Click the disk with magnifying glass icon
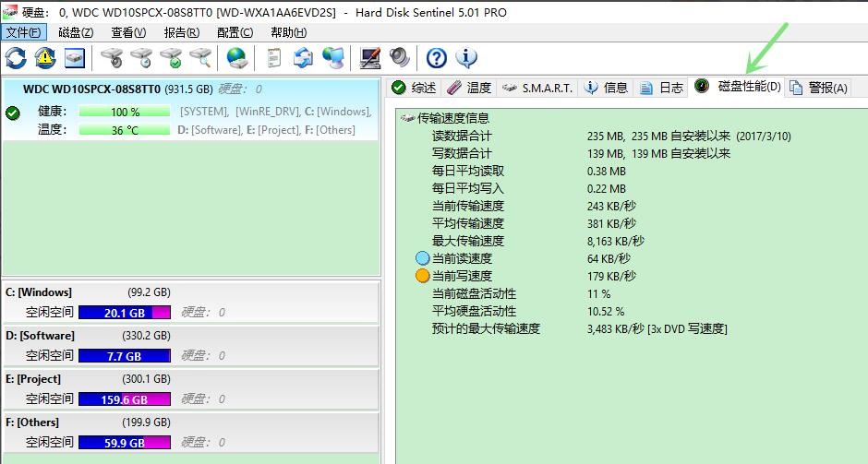This screenshot has width=868, height=464. click(x=200, y=58)
